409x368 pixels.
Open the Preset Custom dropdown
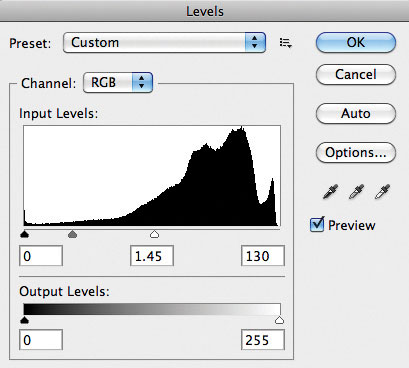coord(164,42)
